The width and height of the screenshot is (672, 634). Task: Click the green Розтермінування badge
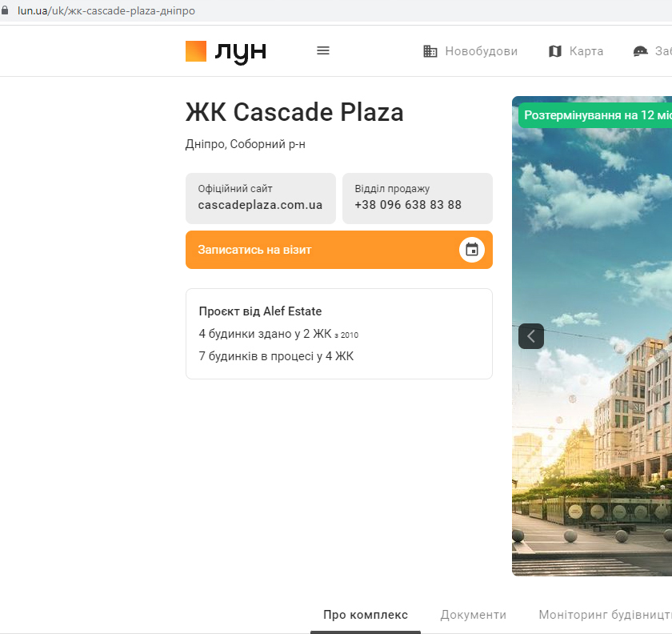click(x=596, y=115)
